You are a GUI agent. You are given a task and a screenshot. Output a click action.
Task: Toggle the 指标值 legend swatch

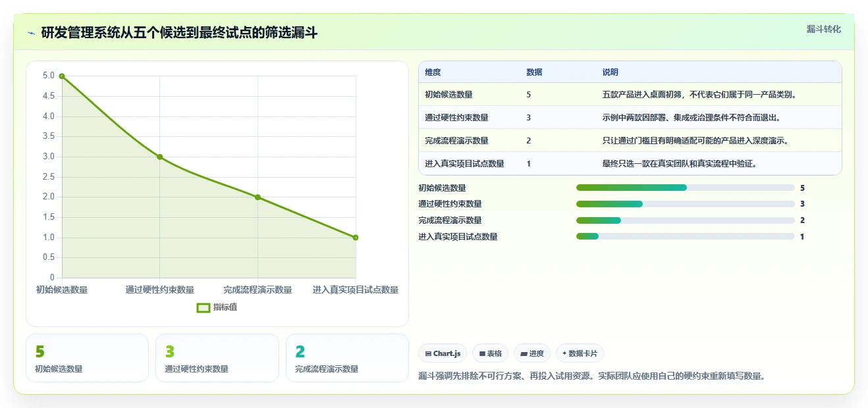tap(203, 307)
